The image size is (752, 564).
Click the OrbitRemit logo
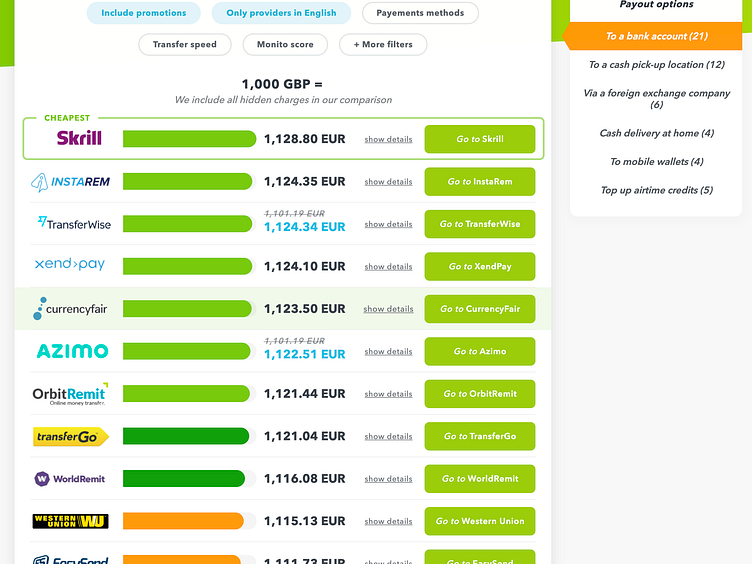coord(70,394)
